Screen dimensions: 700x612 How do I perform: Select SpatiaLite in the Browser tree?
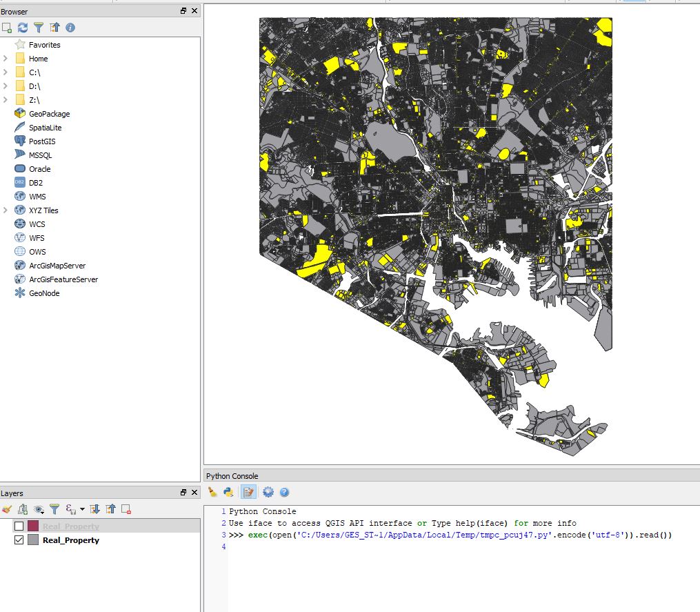click(45, 128)
